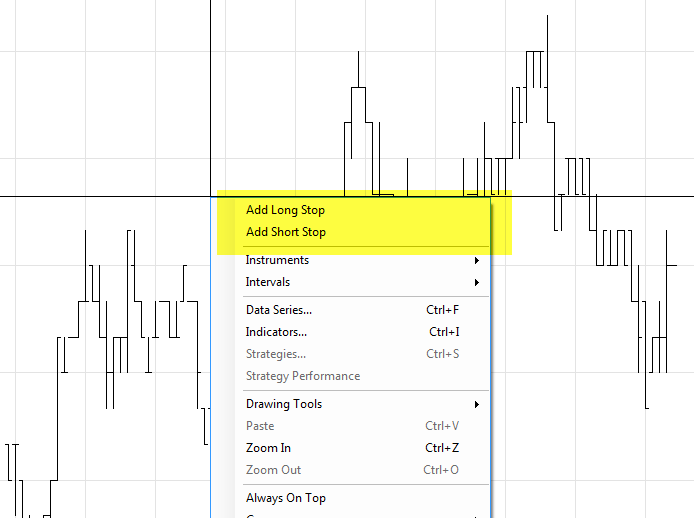
Task: Toggle the Always On Top option
Action: pyautogui.click(x=286, y=498)
